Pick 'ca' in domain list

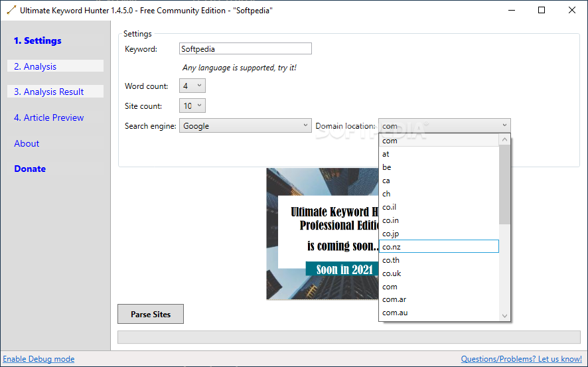[439, 181]
